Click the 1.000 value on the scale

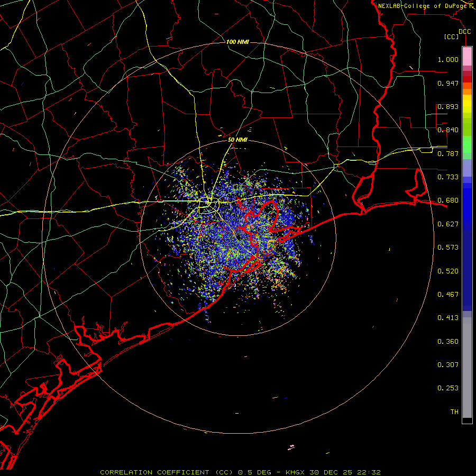click(x=448, y=59)
